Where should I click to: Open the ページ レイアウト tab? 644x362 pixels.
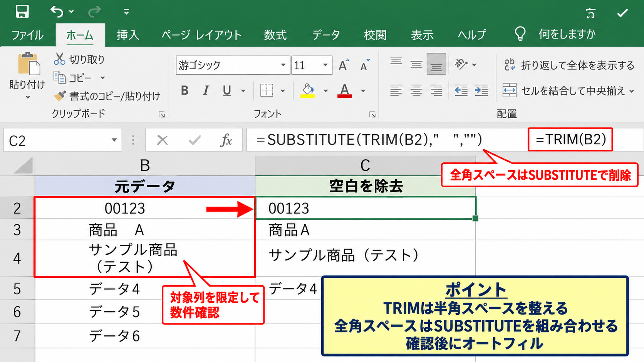click(201, 35)
